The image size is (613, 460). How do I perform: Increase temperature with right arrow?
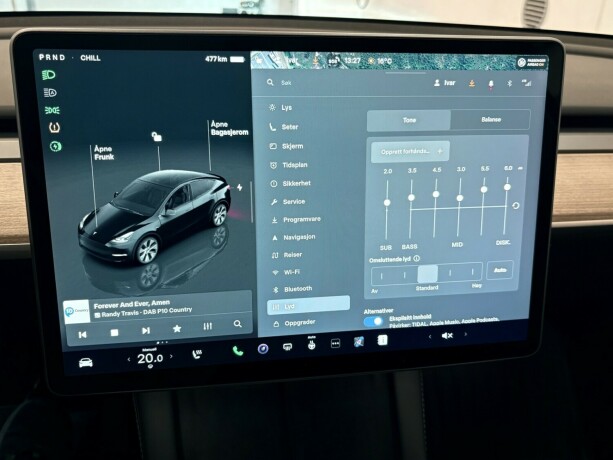point(171,356)
